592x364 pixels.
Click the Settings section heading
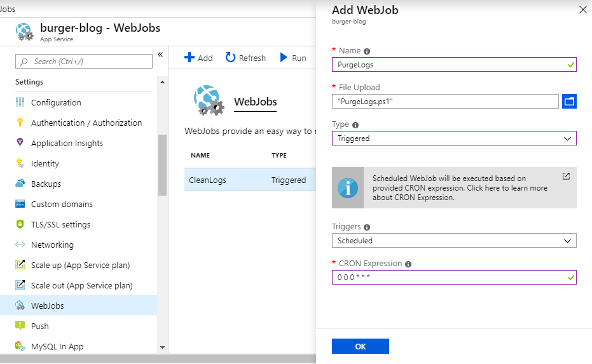29,82
